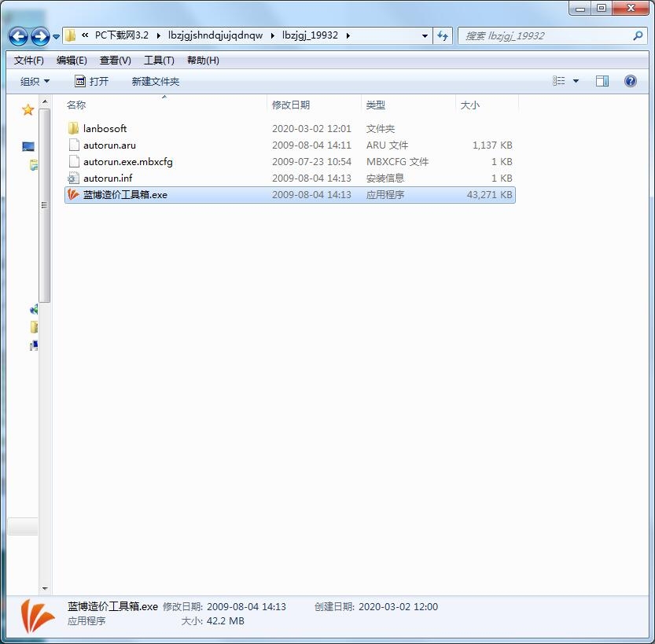This screenshot has width=655, height=644.
Task: Select the lanbosoft folder icon
Action: [x=74, y=128]
